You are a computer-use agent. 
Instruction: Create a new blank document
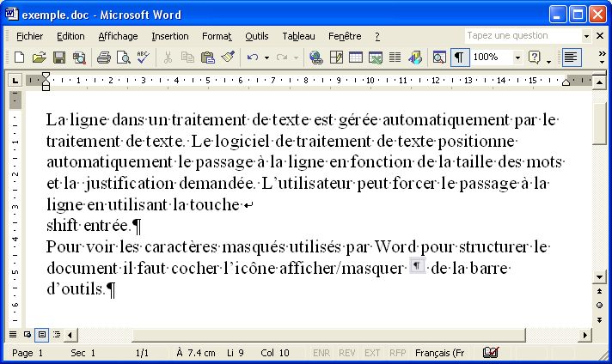coord(19,58)
